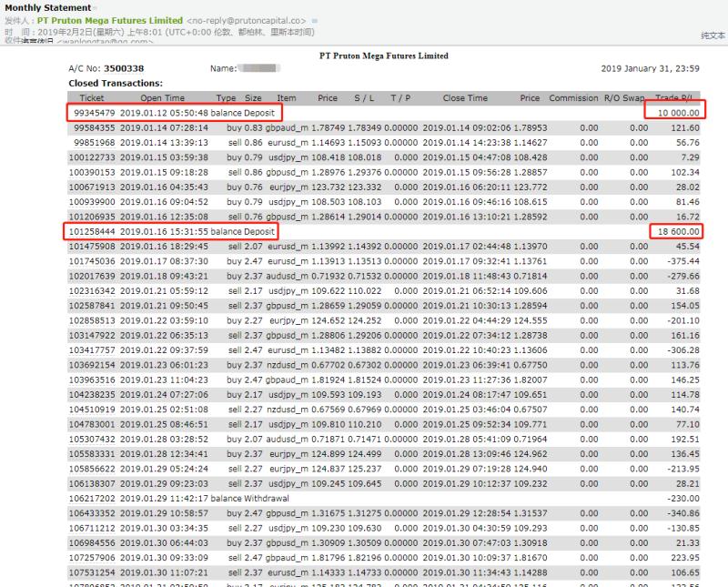Select account number 3500338
The height and width of the screenshot is (587, 728).
click(x=124, y=68)
